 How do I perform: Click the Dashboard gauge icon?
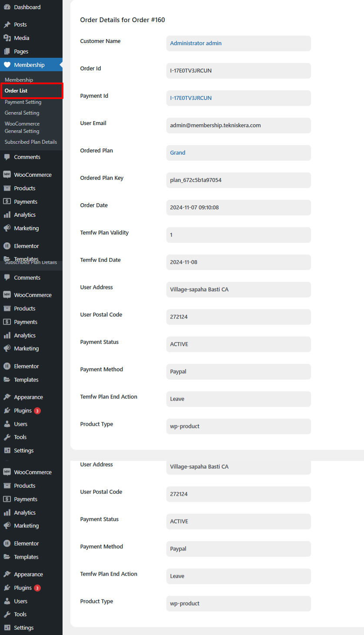(x=7, y=7)
